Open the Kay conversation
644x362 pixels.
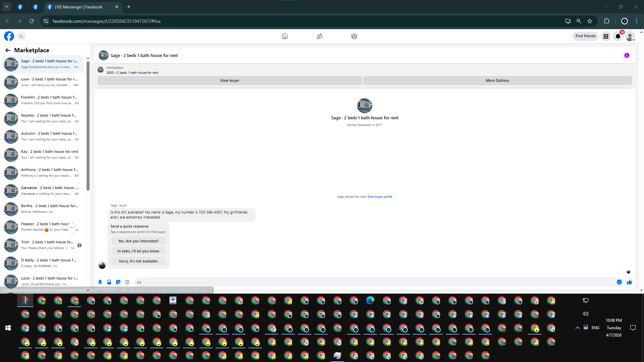(x=43, y=155)
